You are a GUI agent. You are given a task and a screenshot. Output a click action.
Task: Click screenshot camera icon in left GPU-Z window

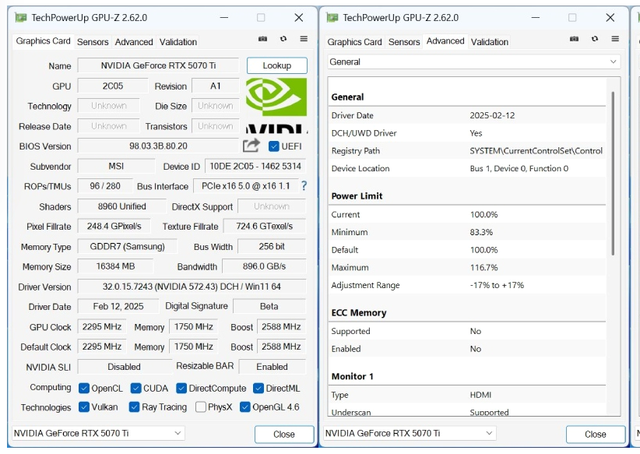(x=263, y=39)
